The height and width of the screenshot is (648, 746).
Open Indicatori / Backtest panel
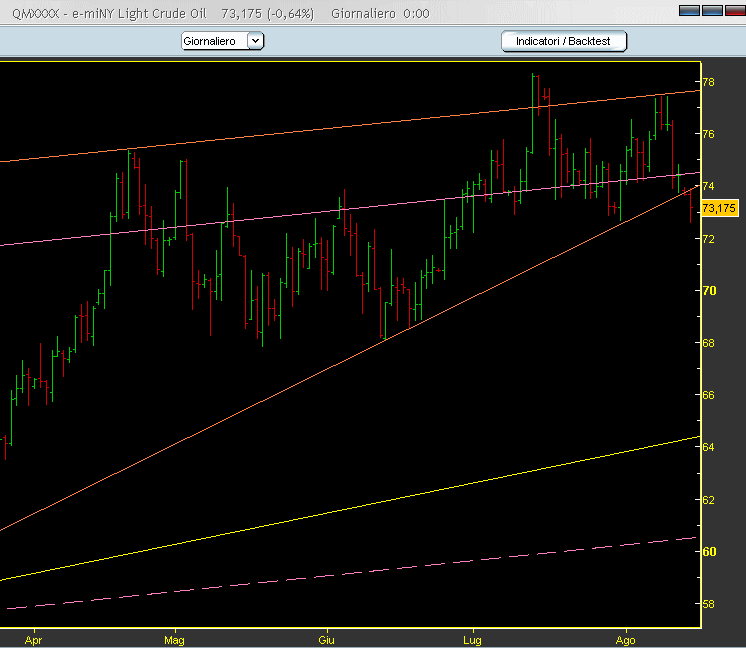[x=564, y=41]
